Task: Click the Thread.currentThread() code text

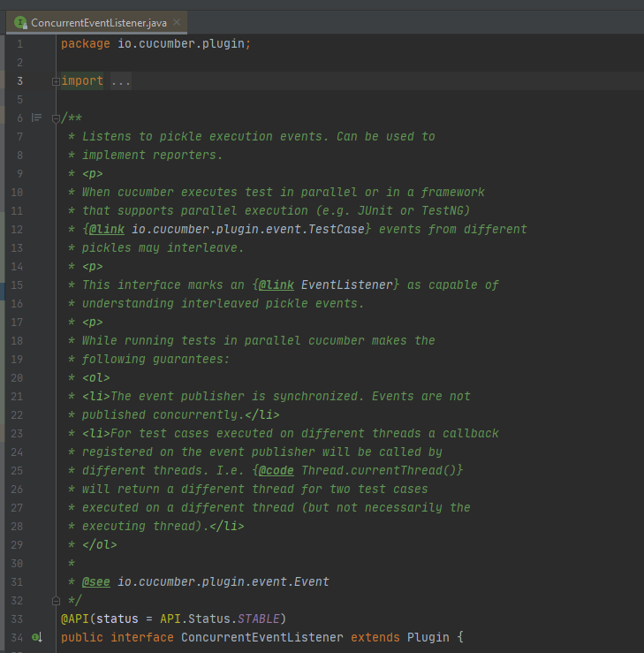Action: (379, 471)
